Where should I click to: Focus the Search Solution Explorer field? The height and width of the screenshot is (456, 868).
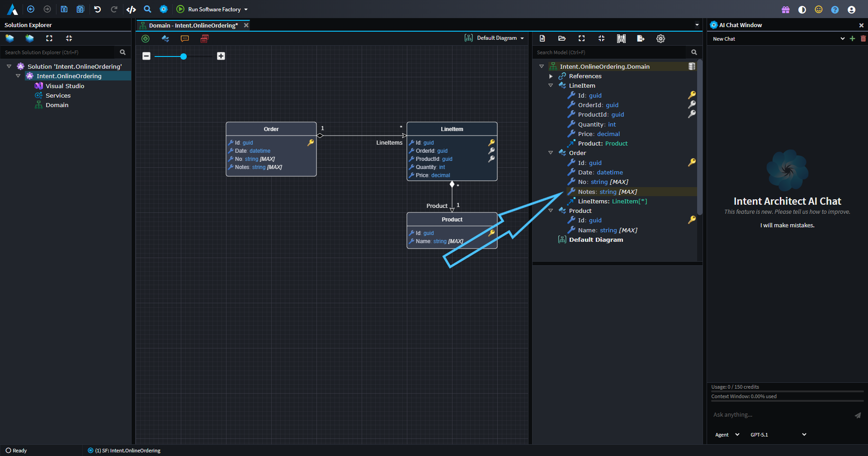(x=57, y=52)
